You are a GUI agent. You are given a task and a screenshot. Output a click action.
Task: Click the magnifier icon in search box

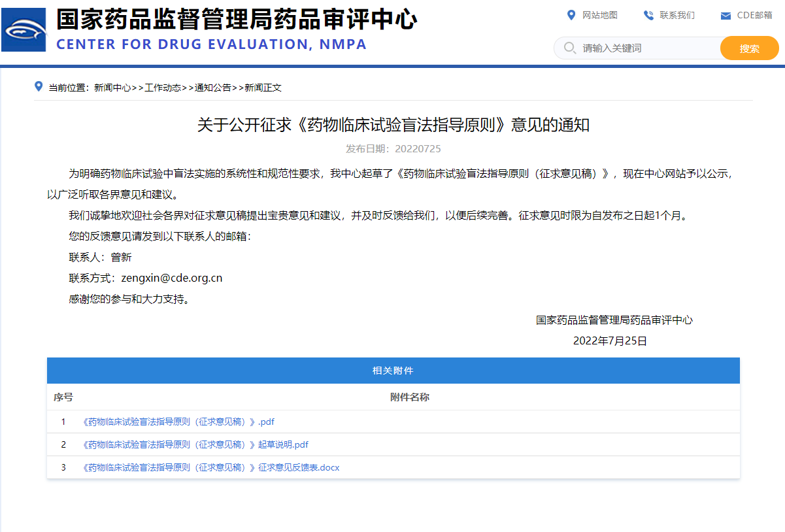(569, 48)
